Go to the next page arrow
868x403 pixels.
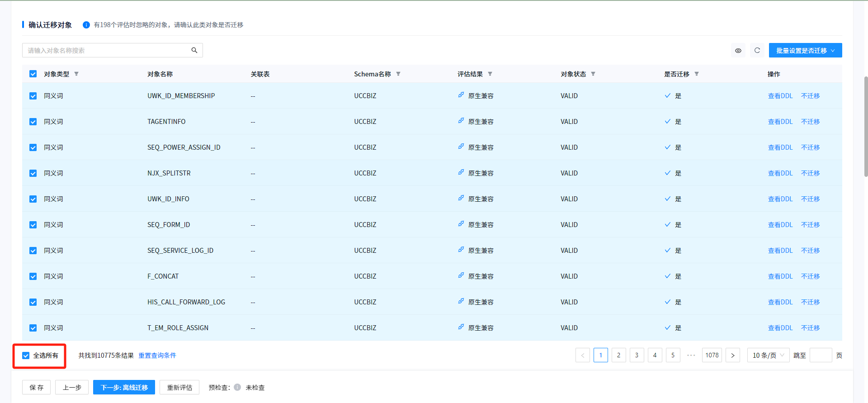click(733, 355)
